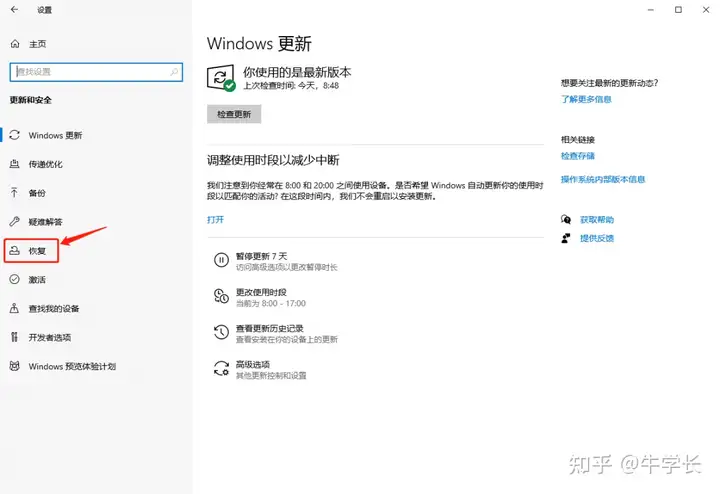Click the gear-sync icon for 高级选项
720x494 pixels.
pos(221,369)
